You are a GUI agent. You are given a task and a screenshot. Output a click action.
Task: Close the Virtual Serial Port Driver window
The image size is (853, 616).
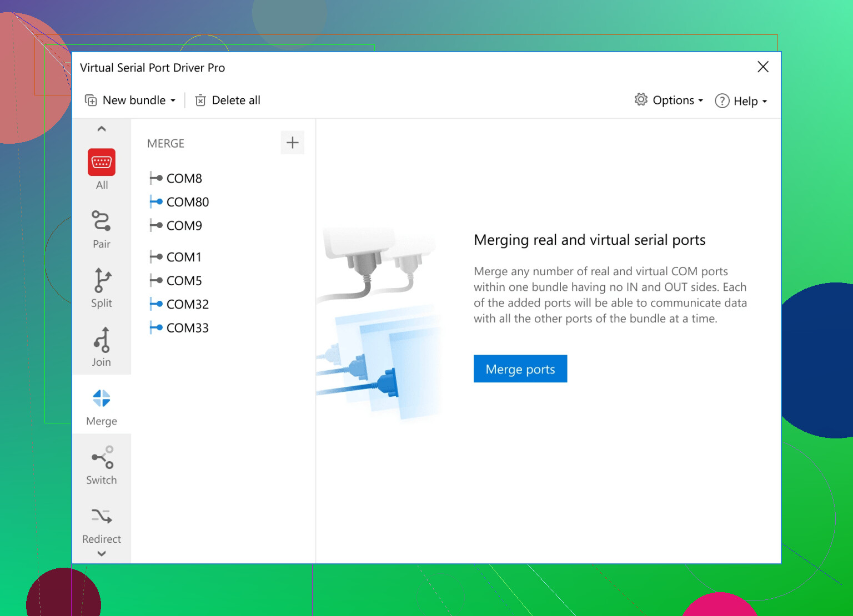pos(763,67)
